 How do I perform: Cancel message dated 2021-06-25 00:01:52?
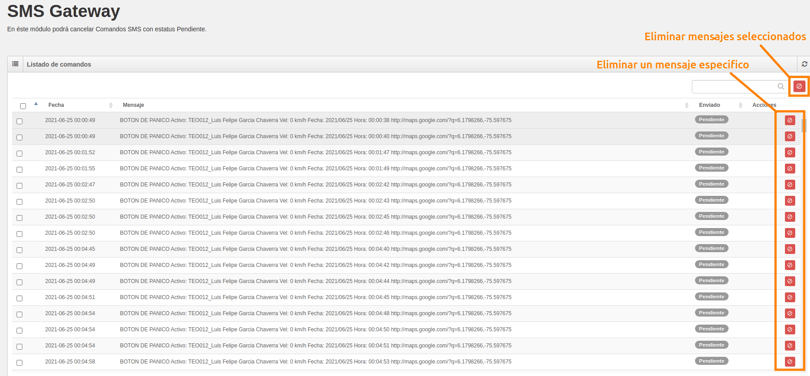pyautogui.click(x=790, y=152)
